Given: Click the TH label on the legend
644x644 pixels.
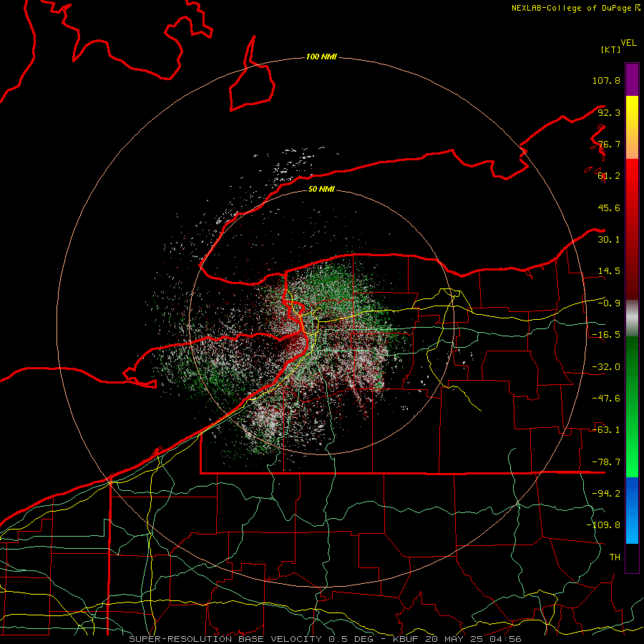Looking at the screenshot, I should [615, 557].
